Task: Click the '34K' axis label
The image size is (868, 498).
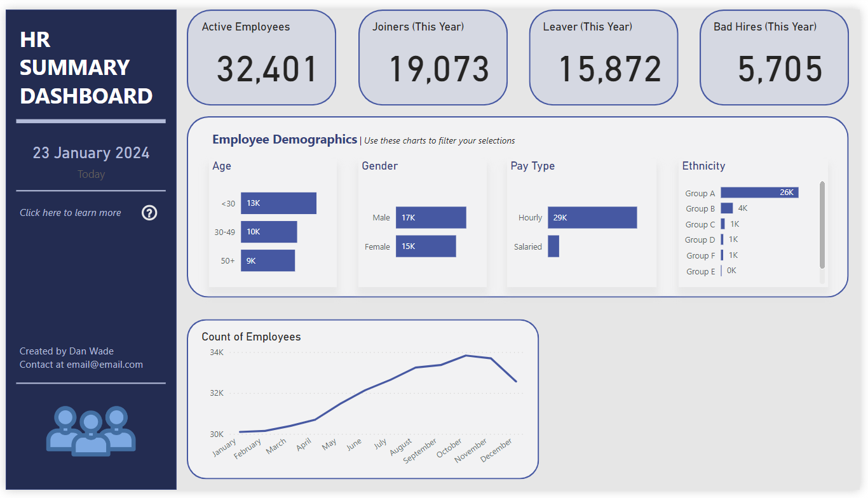Action: (x=217, y=353)
